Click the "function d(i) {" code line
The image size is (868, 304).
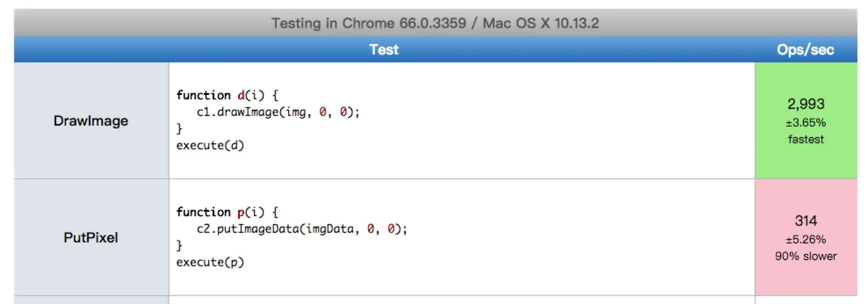coord(227,95)
